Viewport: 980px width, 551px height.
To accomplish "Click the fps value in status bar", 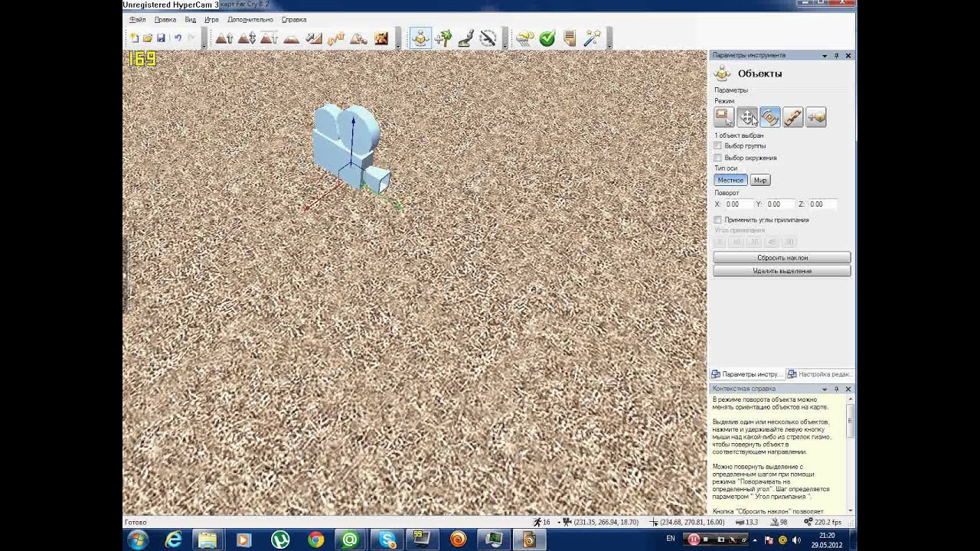I will click(828, 522).
